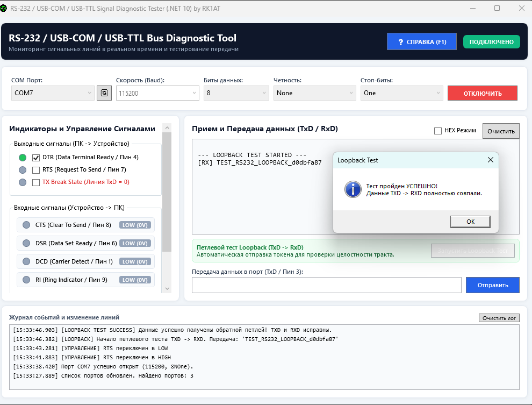The width and height of the screenshot is (532, 405).
Task: Open the Скорость (Baud) dropdown 115200
Action: (x=157, y=93)
